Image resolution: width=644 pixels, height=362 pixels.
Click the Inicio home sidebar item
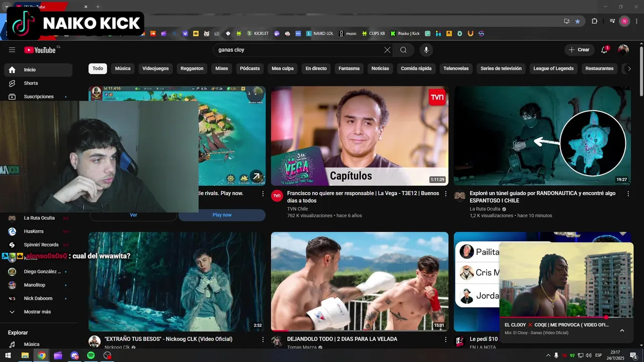tap(38, 70)
